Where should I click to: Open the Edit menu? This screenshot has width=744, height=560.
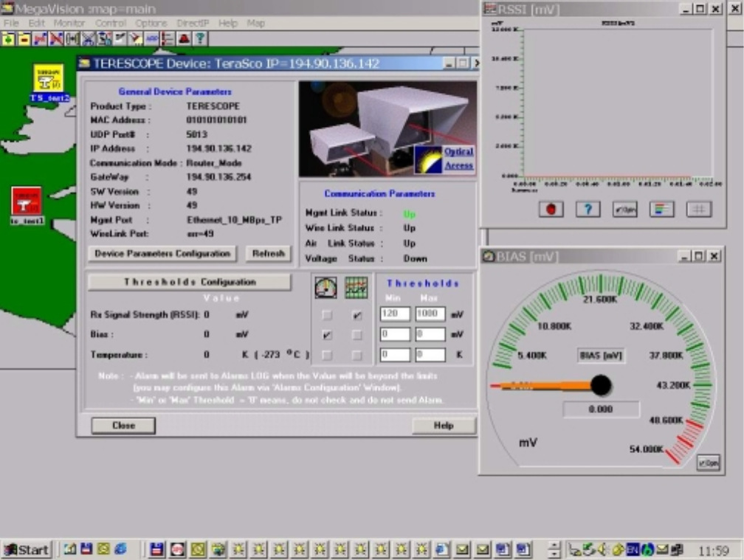click(37, 23)
